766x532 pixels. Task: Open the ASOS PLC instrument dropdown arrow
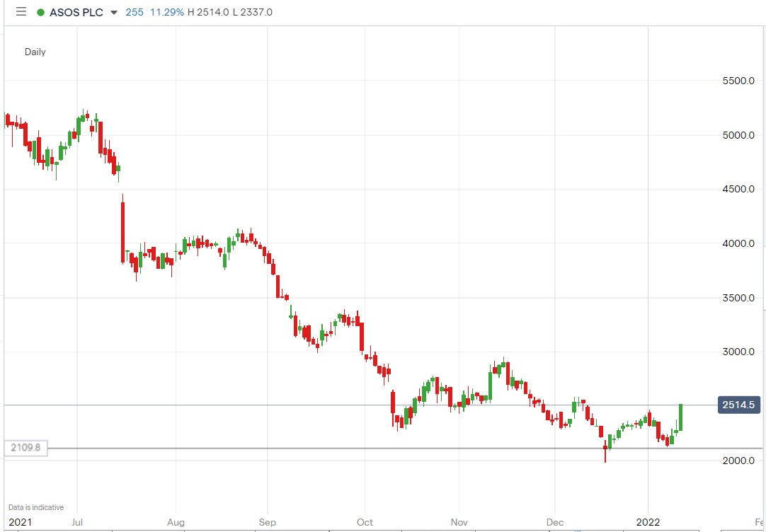click(112, 12)
